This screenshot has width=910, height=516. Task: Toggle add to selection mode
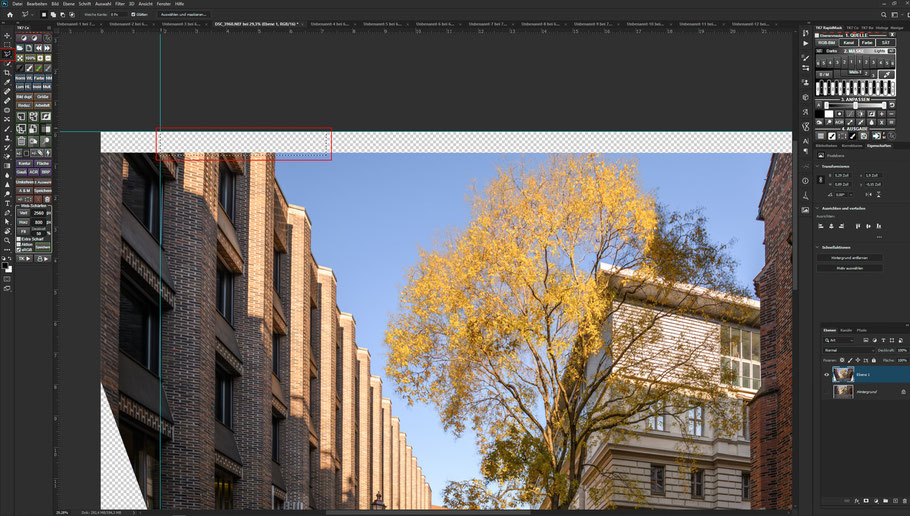pyautogui.click(x=53, y=15)
